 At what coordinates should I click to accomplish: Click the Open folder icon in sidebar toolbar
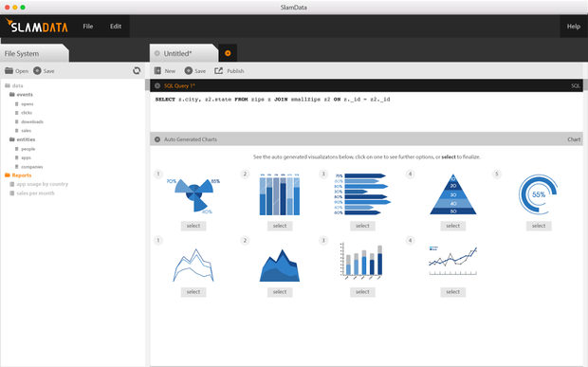9,70
